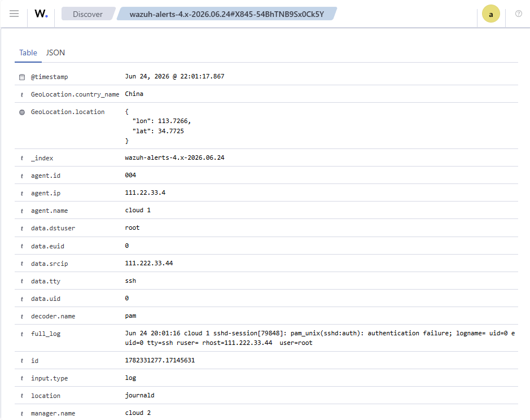This screenshot has height=420, width=530.
Task: Click the text type icon beside data.tty
Action: click(x=22, y=281)
